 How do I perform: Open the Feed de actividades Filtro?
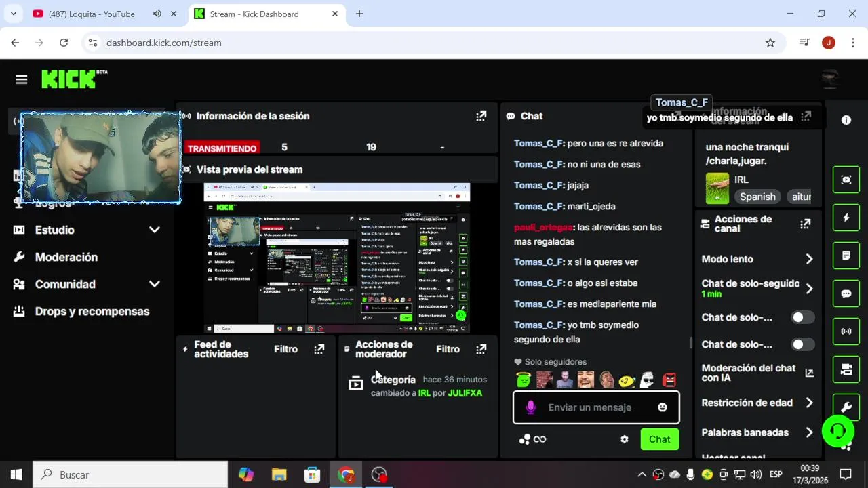[285, 349]
